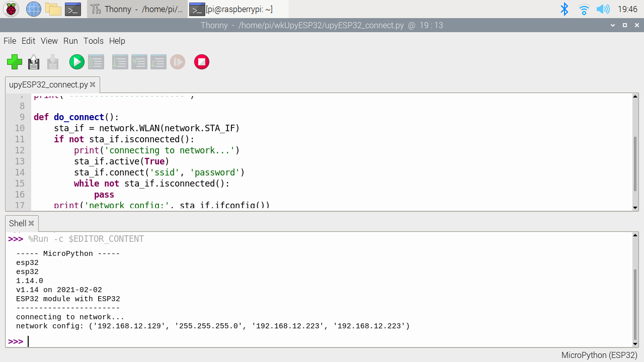Open the file manager from the taskbar

point(52,9)
